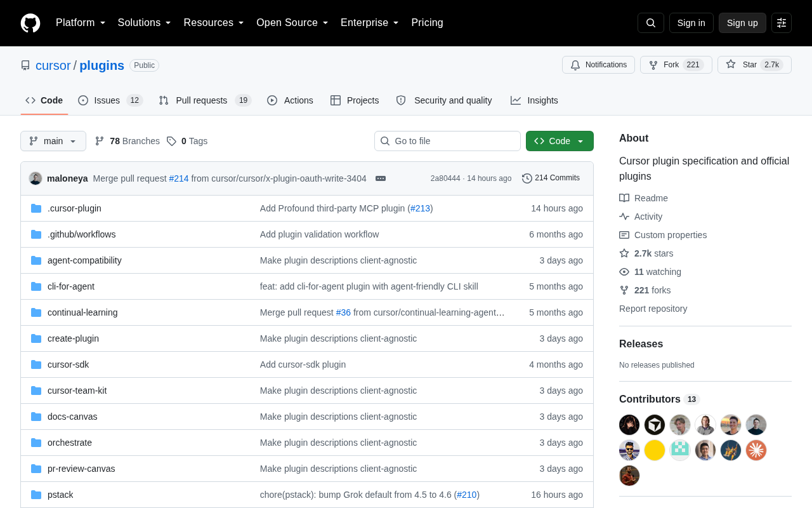Viewport: 812px width, 508px height.
Task: Open the cursor-team-kit folder link
Action: click(77, 391)
